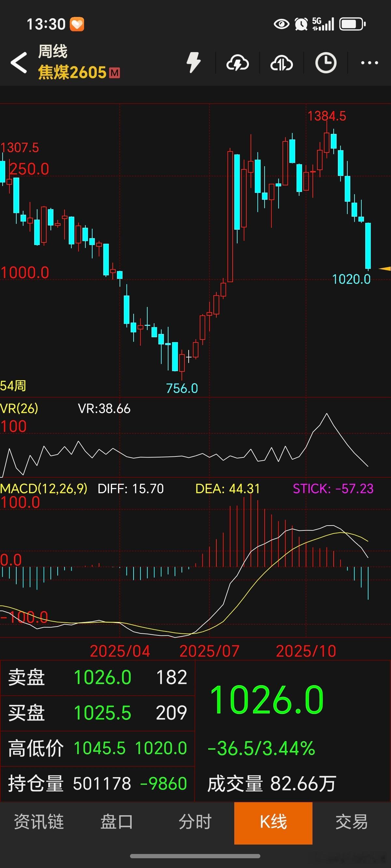The width and height of the screenshot is (391, 868).
Task: Tap the 高低价 high value 1045.5
Action: 99,748
